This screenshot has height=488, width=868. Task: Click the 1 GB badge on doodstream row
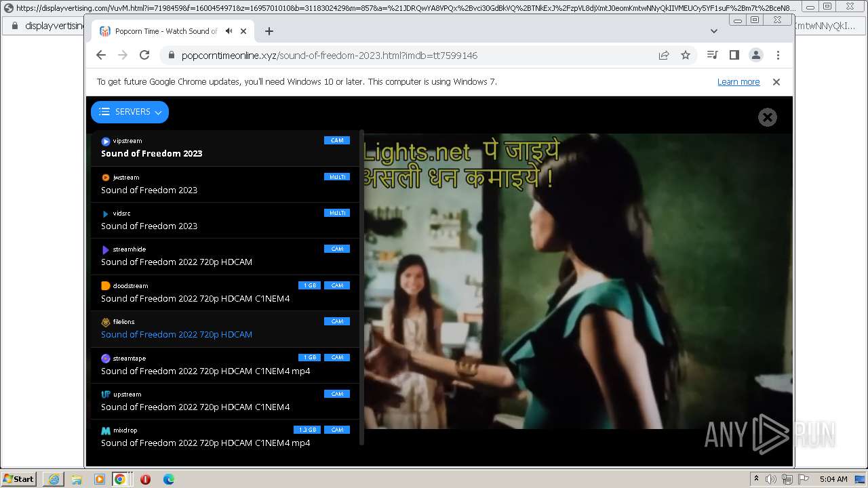coord(310,285)
